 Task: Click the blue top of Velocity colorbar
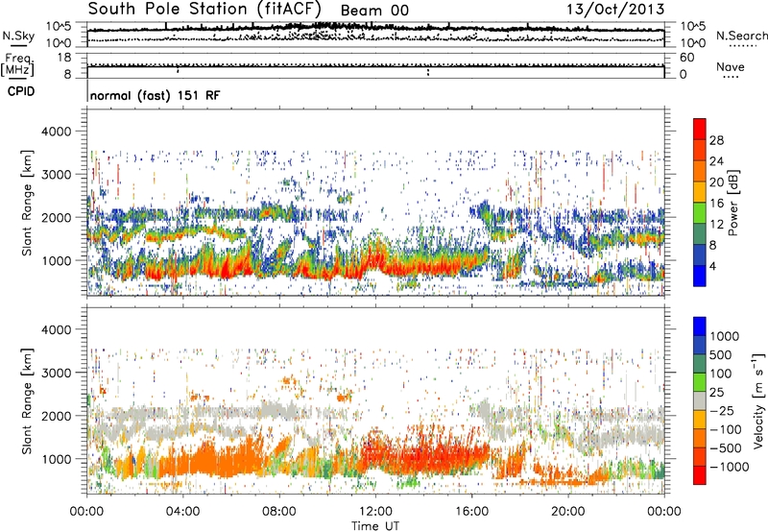click(700, 326)
